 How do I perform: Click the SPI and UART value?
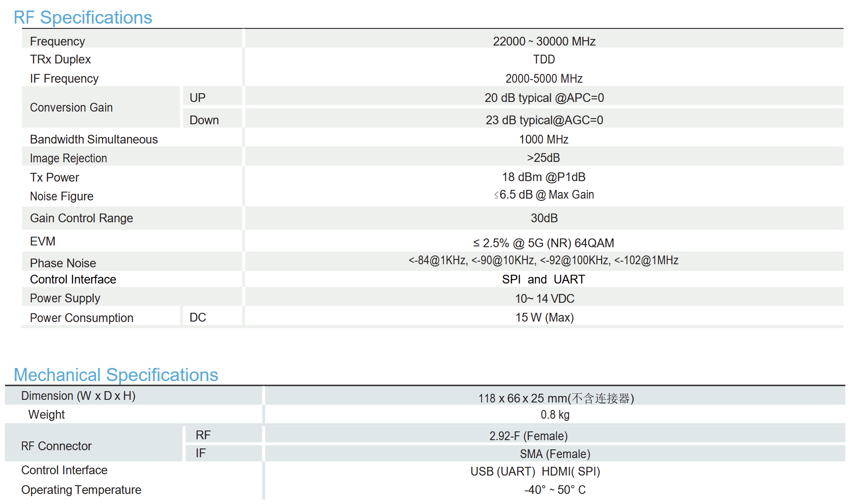click(543, 279)
